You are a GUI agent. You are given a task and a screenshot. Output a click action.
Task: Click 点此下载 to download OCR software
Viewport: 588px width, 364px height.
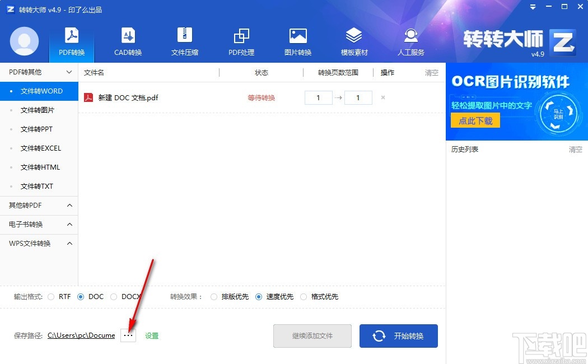475,120
